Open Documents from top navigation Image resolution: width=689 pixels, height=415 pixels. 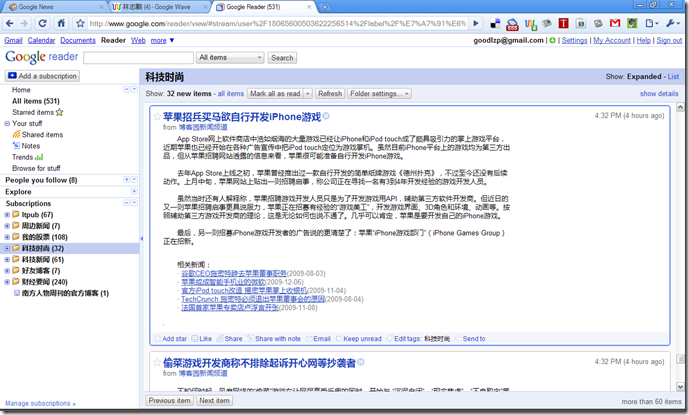(x=78, y=40)
